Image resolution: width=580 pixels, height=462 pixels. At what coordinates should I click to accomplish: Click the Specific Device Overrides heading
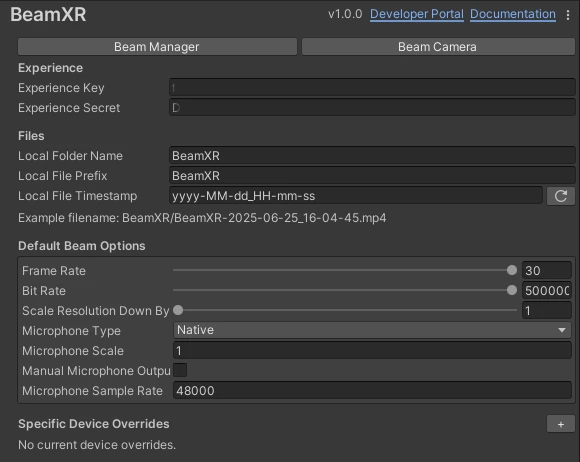pos(94,424)
